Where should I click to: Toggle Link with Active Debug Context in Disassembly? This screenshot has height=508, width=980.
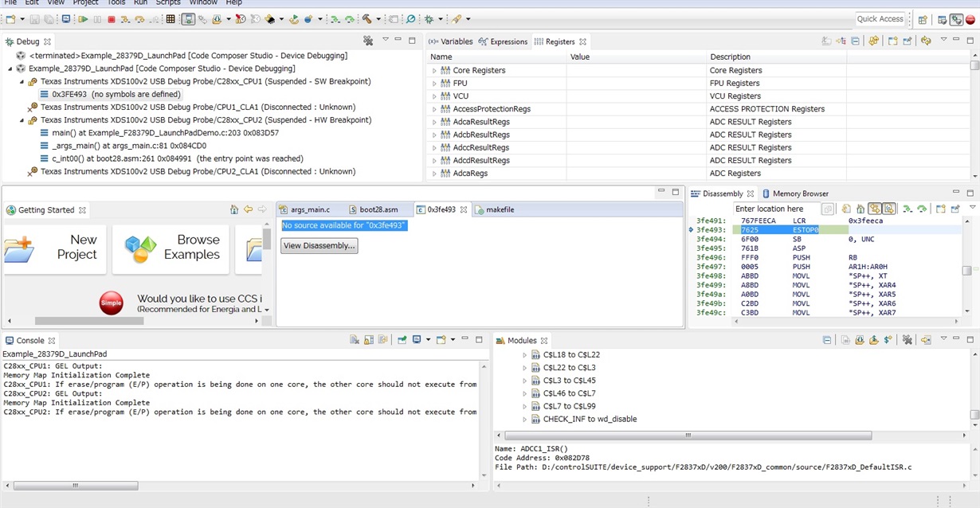point(875,209)
